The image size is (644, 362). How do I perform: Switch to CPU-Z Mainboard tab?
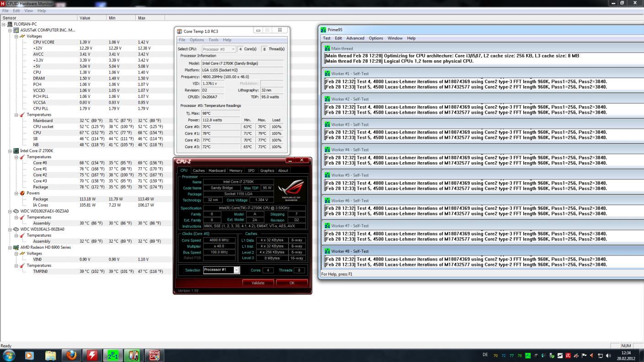[217, 170]
